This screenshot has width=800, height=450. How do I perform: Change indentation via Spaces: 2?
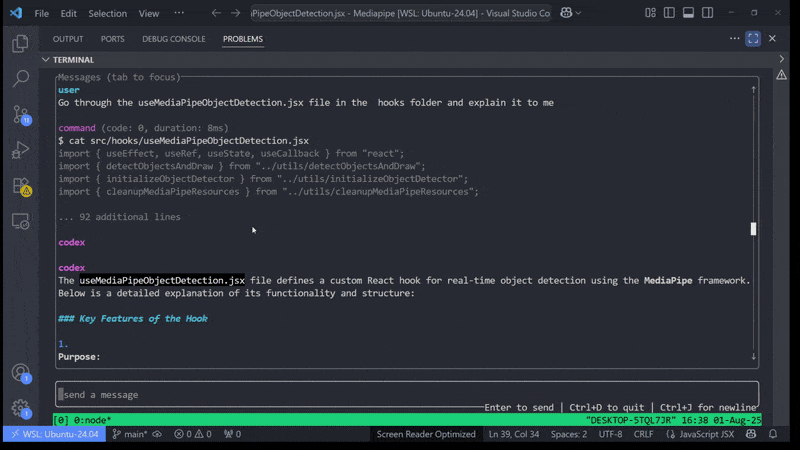tap(569, 434)
